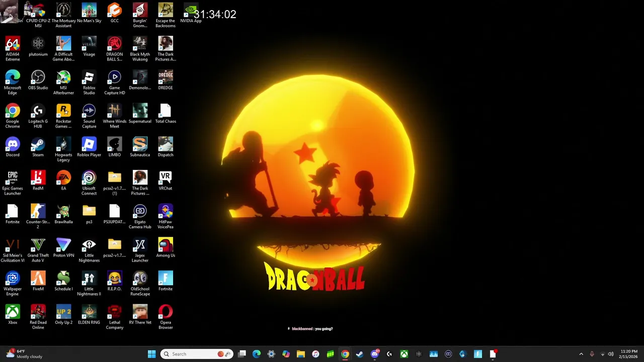Select the Sound Capture shortcut
Screen dimensions: 644x362
(89, 116)
